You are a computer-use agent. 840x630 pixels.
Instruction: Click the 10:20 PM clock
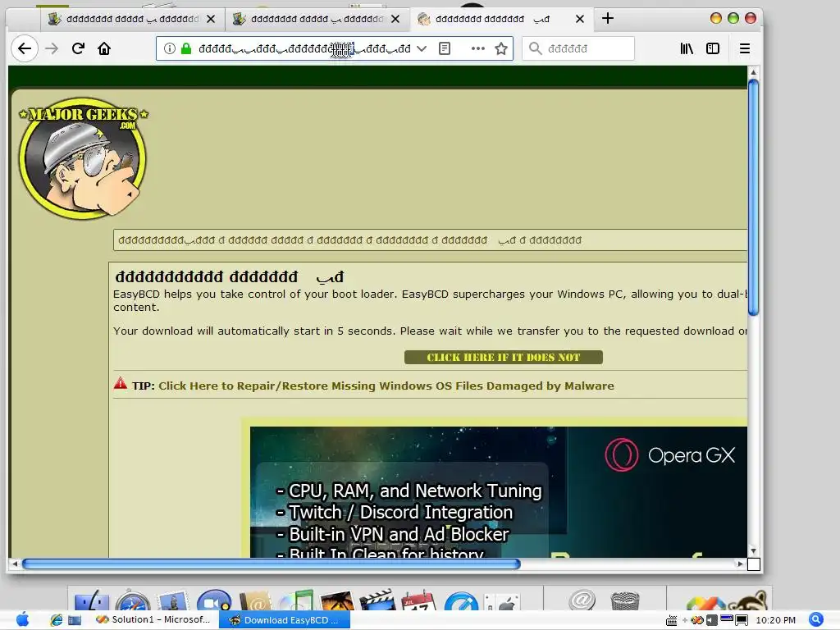pos(775,620)
